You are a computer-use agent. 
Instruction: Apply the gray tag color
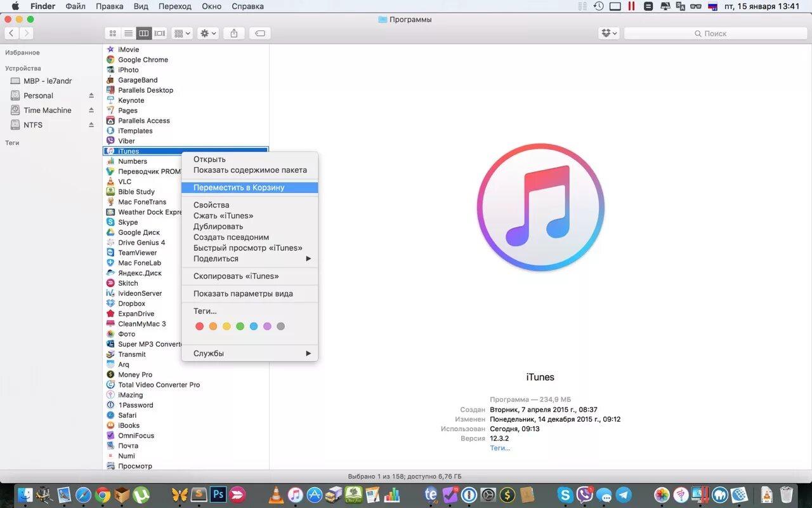pyautogui.click(x=280, y=326)
